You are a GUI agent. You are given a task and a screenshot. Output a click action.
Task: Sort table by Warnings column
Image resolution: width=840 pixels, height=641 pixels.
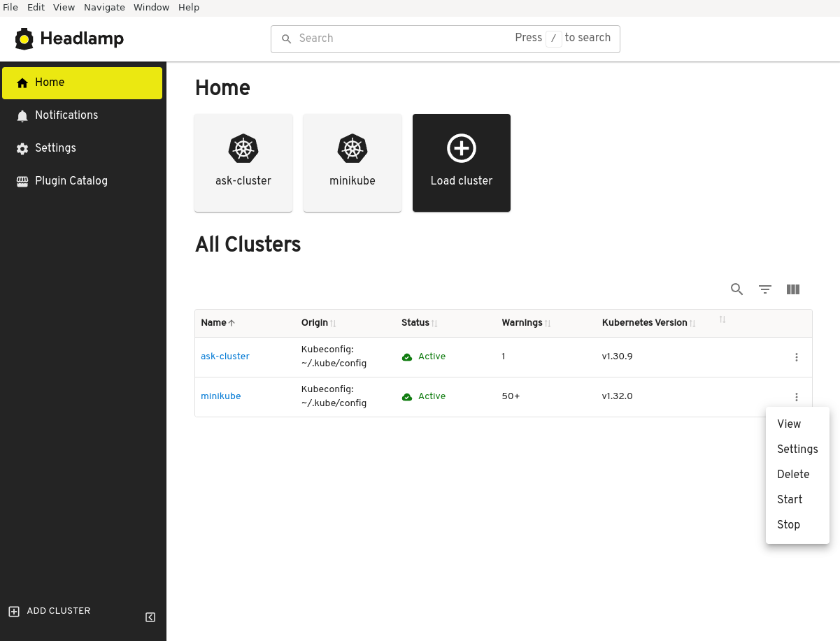527,323
